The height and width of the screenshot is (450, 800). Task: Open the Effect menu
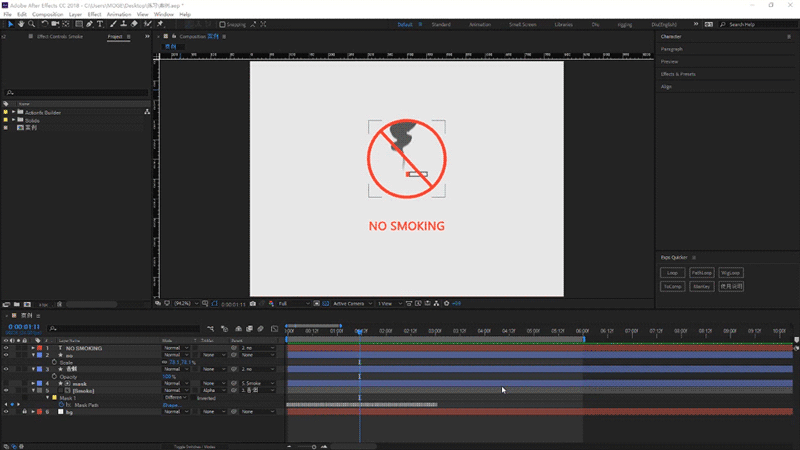tap(94, 14)
